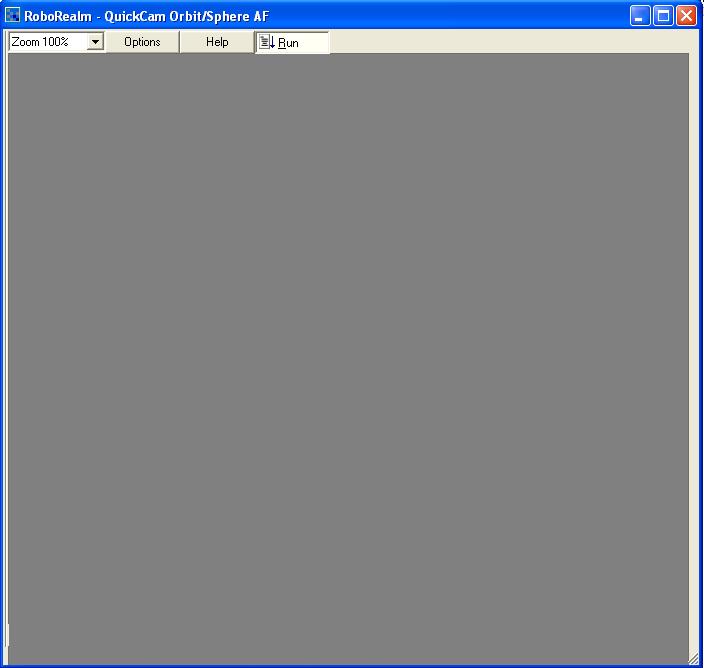
Task: Toggle the Run button to stop processing
Action: click(292, 42)
